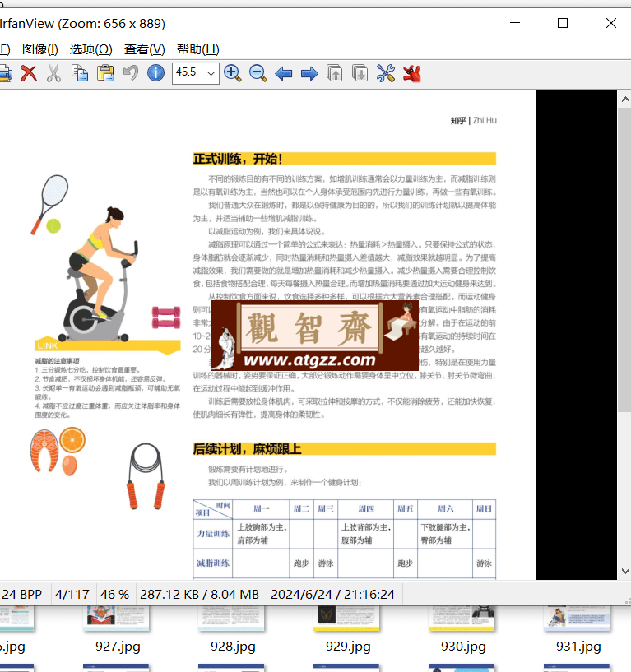Click the 4/117 image index in status bar

click(72, 595)
